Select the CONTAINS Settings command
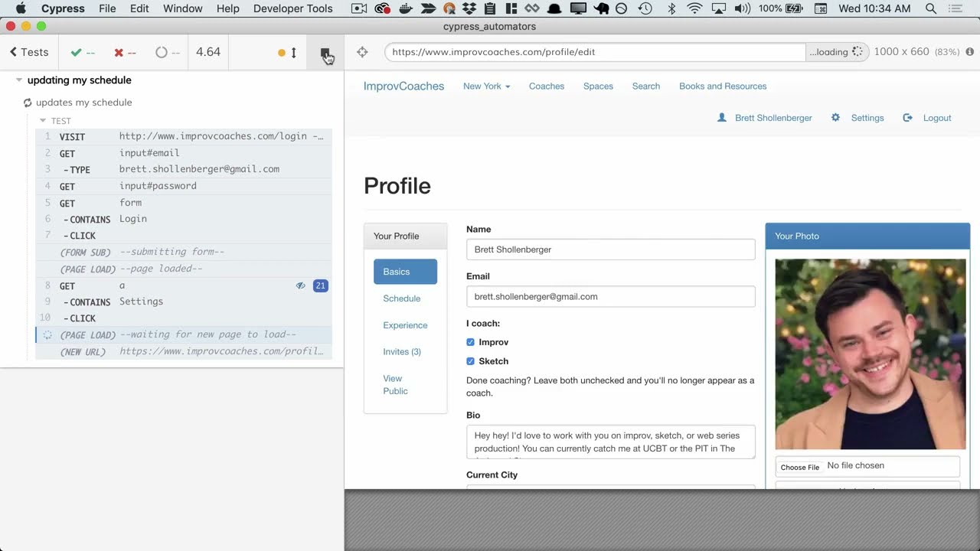The image size is (980, 551). click(x=184, y=302)
